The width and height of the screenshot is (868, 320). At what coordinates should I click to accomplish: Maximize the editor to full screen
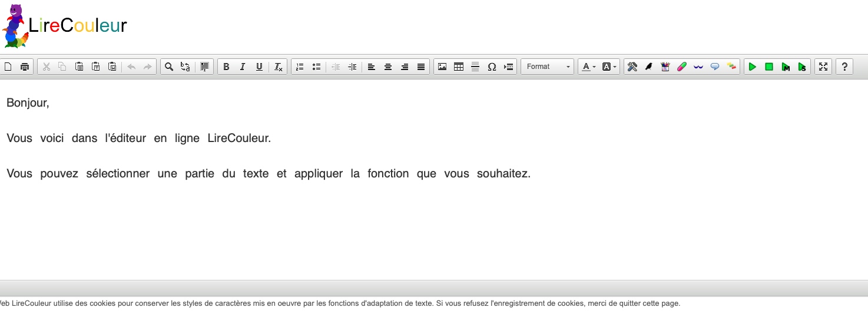coord(823,67)
